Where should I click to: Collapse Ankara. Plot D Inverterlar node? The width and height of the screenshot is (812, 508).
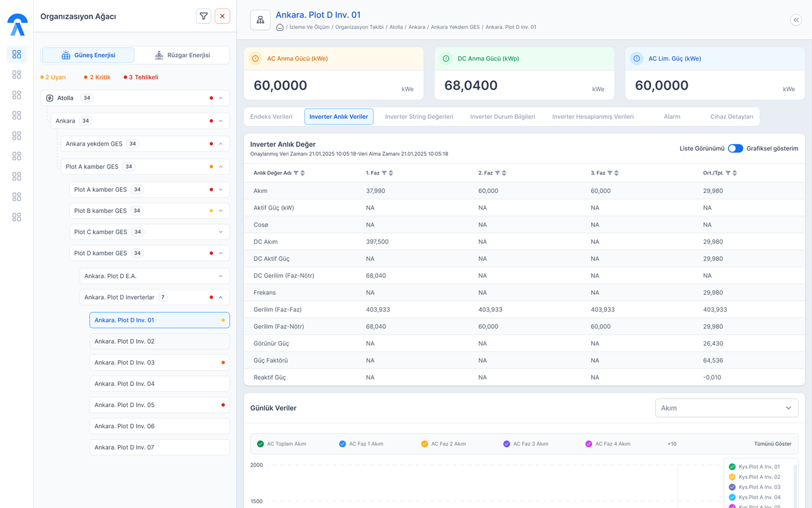pos(221,298)
